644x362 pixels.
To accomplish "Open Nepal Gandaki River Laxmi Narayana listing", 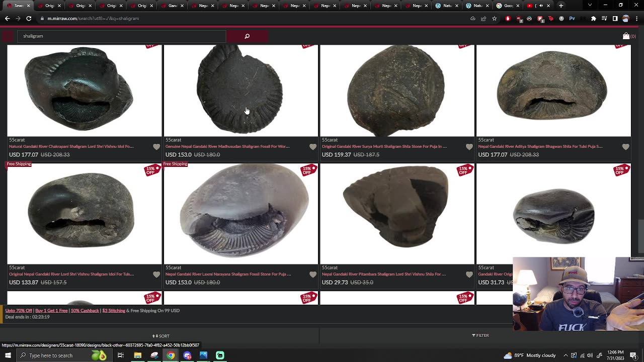I will click(228, 274).
